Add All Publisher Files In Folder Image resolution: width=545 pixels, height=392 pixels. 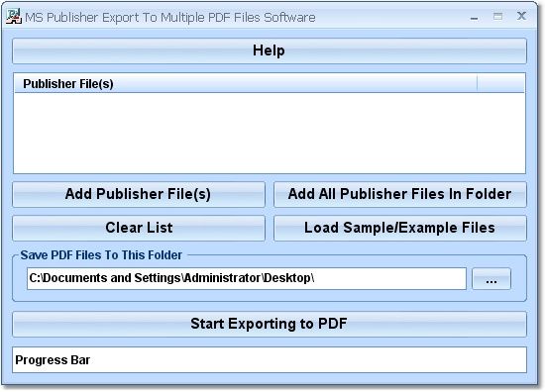coord(400,194)
